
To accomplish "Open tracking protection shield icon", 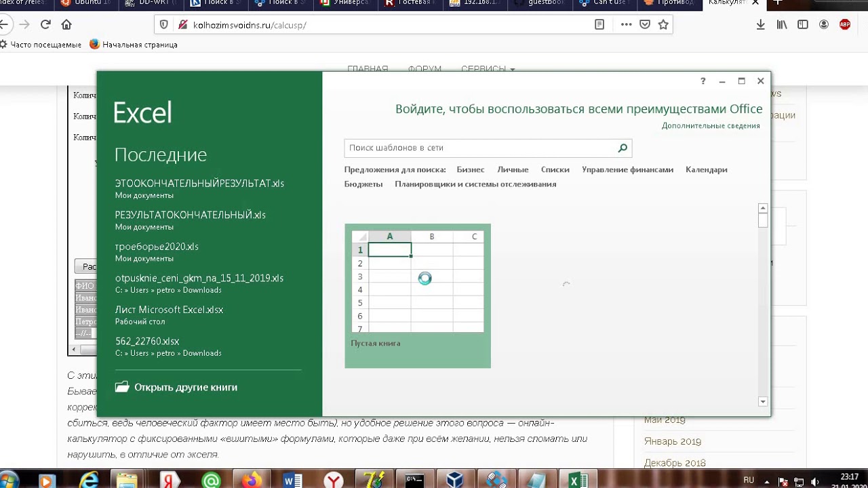I will [163, 24].
